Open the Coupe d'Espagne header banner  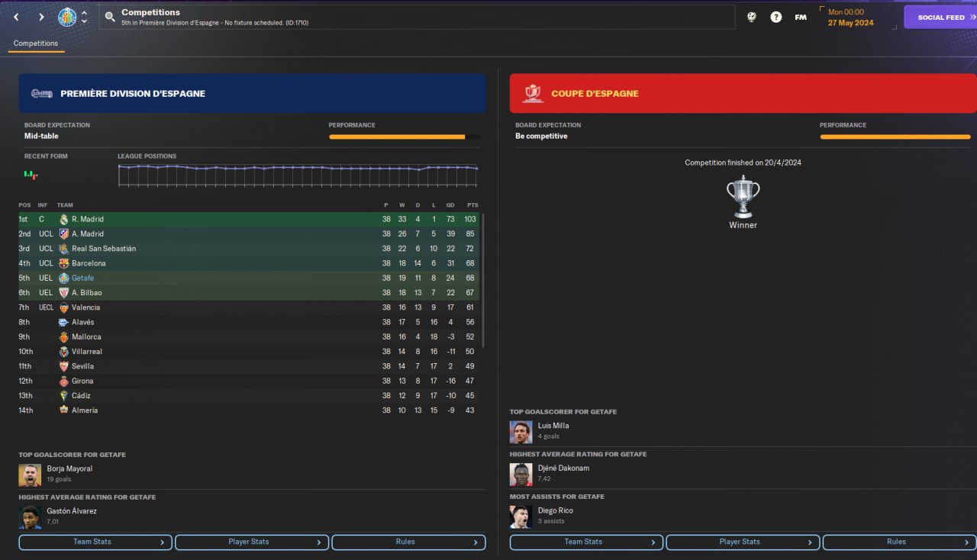pos(743,94)
